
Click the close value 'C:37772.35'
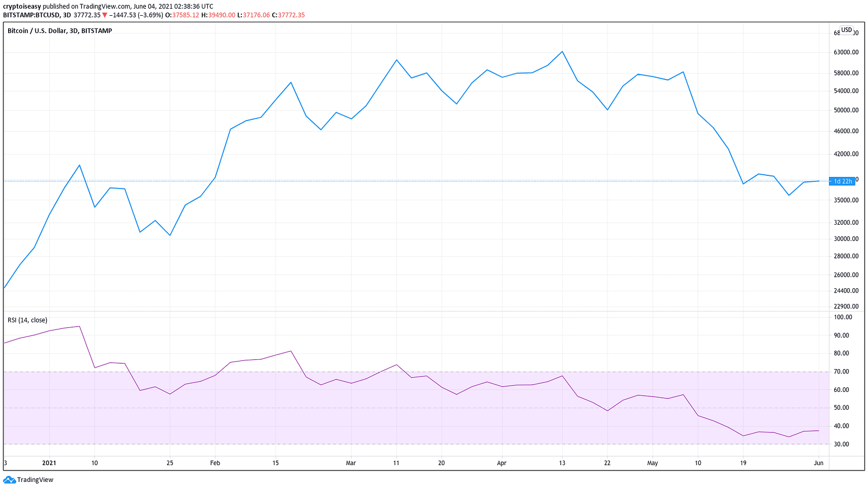click(x=289, y=15)
